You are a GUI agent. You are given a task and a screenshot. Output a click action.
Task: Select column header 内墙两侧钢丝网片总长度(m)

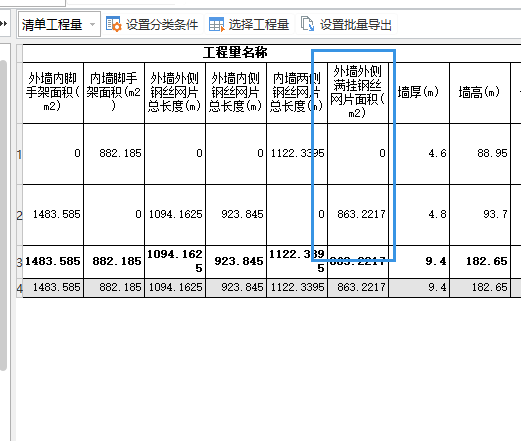(297, 93)
